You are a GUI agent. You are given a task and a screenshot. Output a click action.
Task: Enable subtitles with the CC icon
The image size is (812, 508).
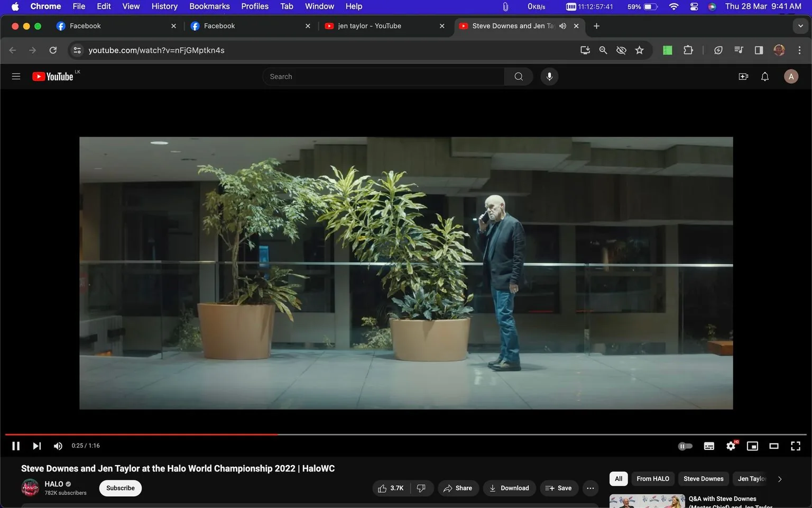[709, 446]
